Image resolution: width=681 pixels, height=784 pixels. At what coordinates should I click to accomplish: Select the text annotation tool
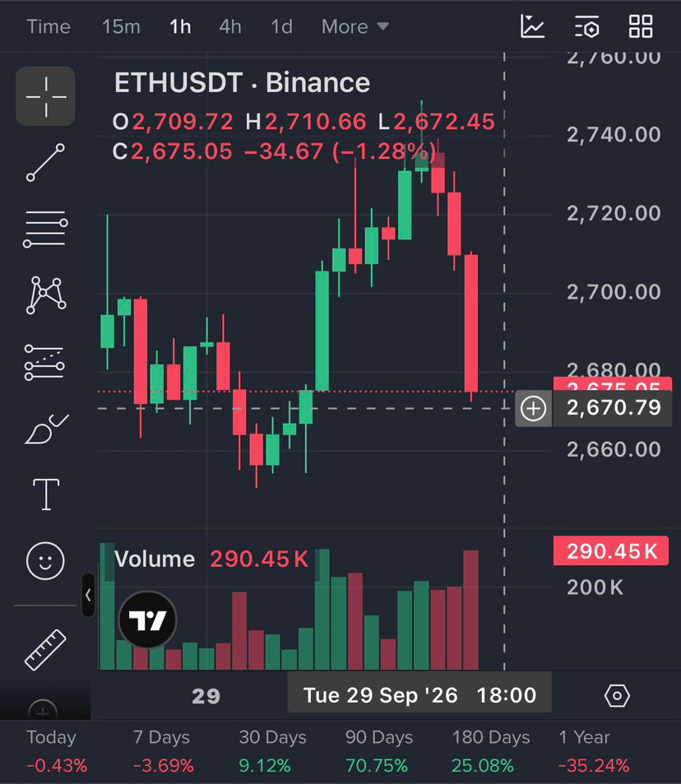(46, 494)
